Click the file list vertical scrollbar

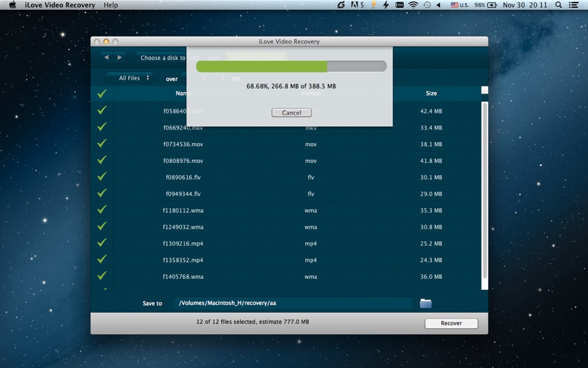point(485,190)
